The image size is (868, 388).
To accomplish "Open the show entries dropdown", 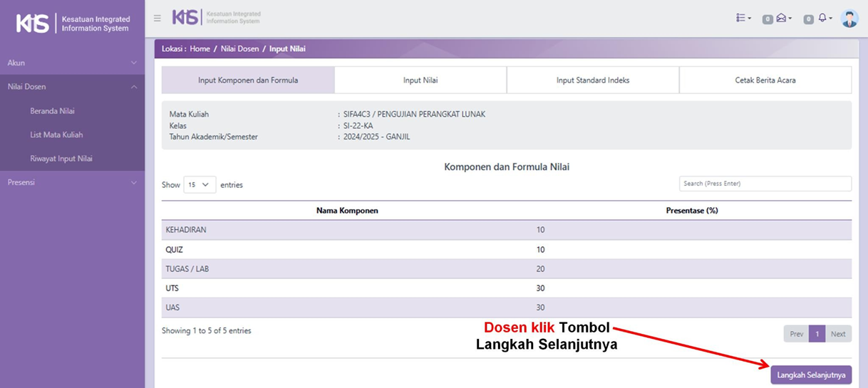I will pyautogui.click(x=200, y=184).
